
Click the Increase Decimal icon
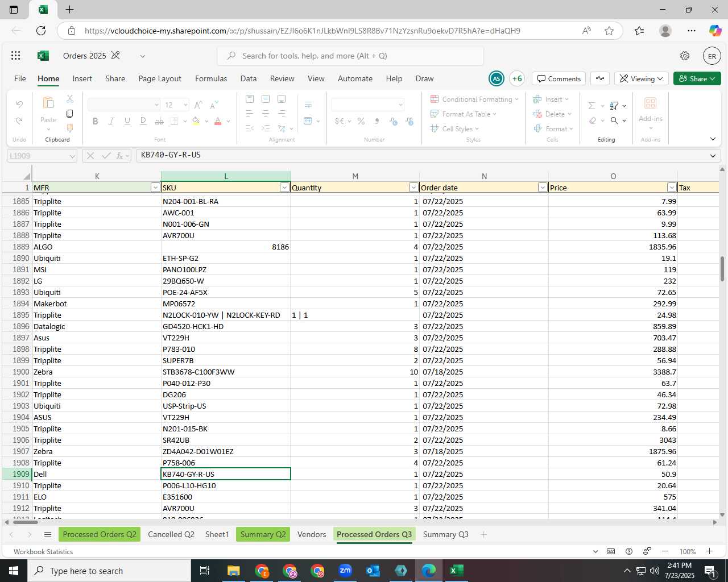[x=394, y=121]
